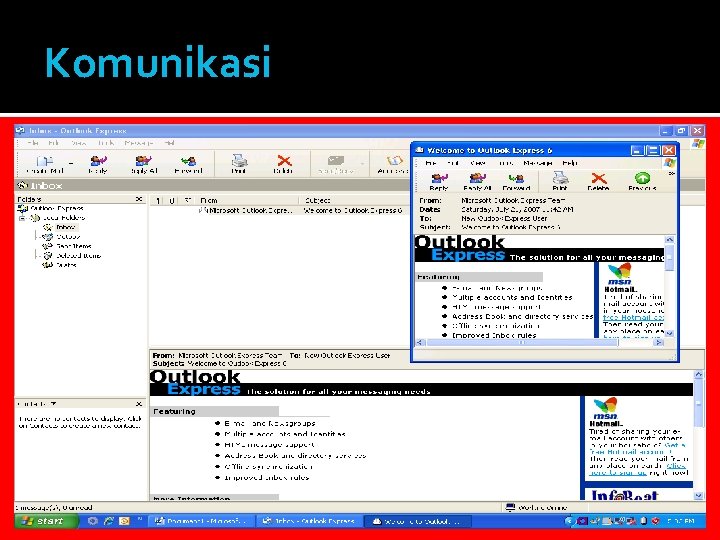Open Message menu in Welcome message window
This screenshot has width=720, height=540.
pyautogui.click(x=538, y=163)
